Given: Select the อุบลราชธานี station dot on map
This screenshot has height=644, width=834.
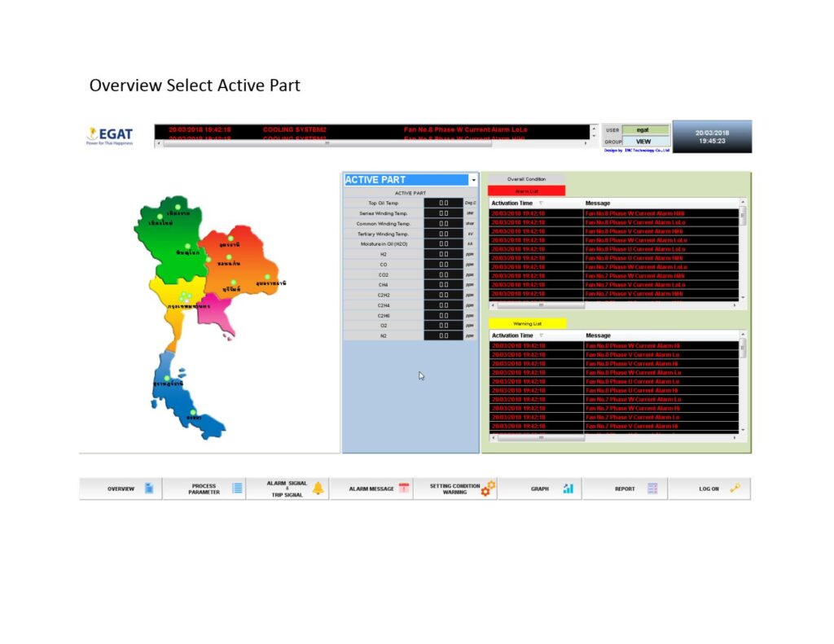Looking at the screenshot, I should 267,277.
